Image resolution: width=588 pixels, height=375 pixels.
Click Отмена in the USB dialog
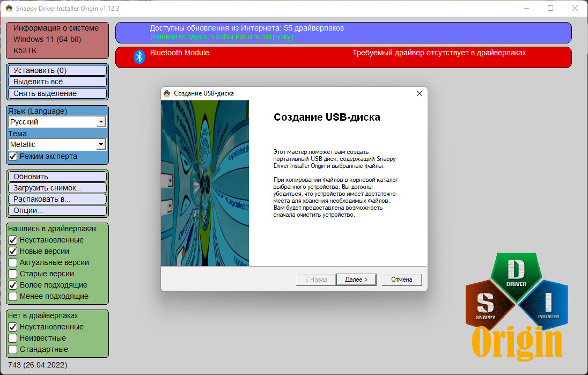pyautogui.click(x=402, y=280)
